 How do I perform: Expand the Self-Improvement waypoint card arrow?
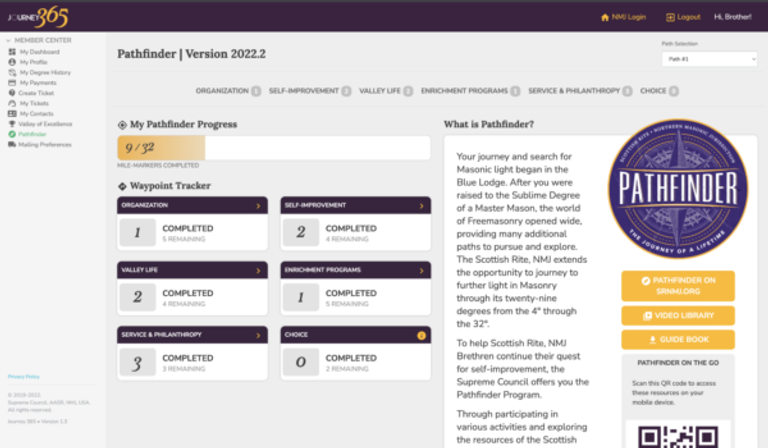421,206
